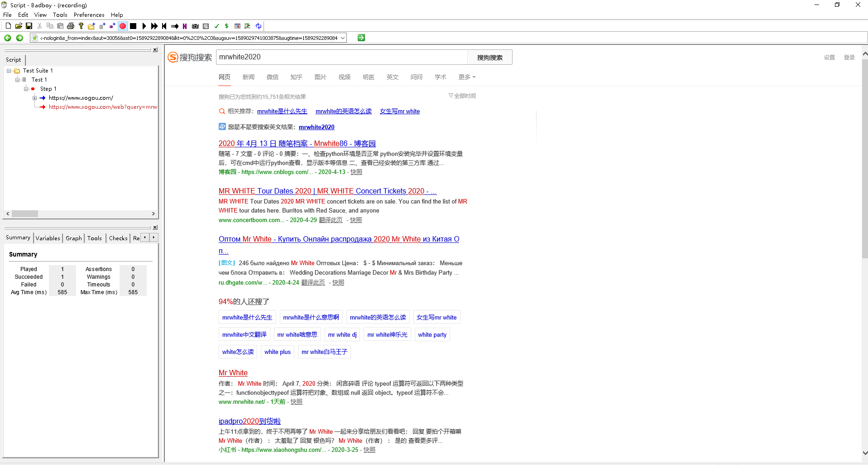Open the Preferences menu
The height and width of the screenshot is (465, 868).
click(89, 15)
